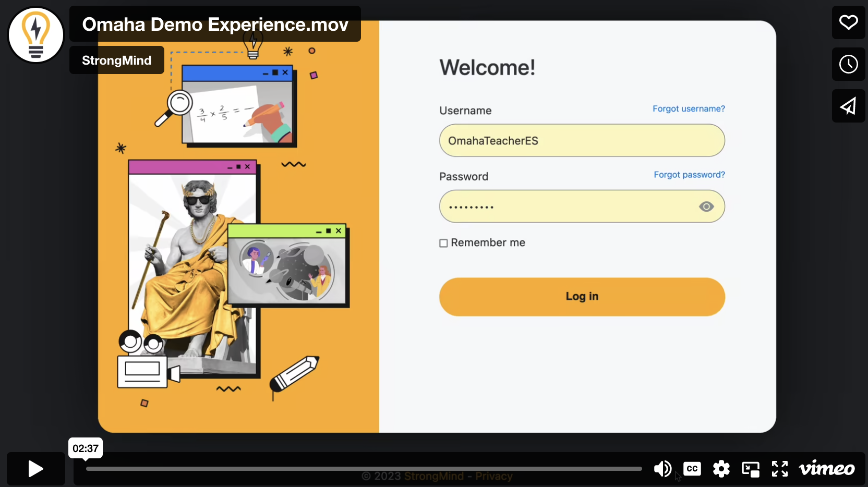Add the video to Watch Later
This screenshot has width=868, height=487.
coord(848,64)
